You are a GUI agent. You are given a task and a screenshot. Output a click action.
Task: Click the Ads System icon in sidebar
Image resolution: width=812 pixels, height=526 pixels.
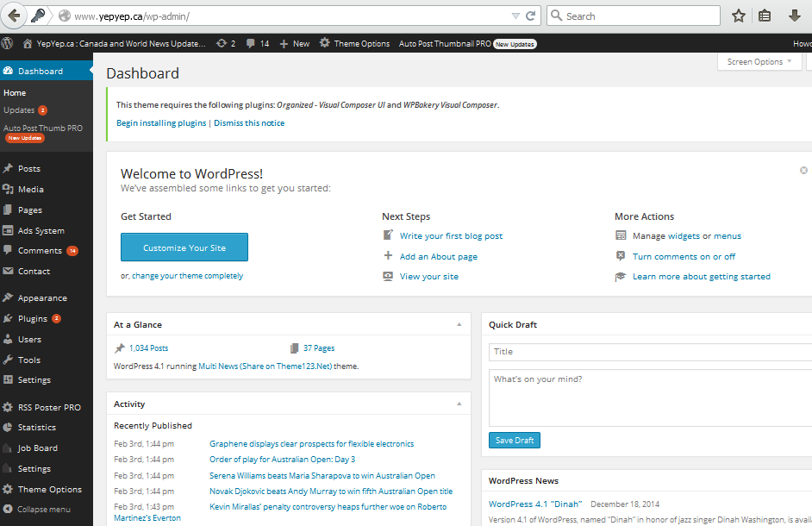(x=8, y=230)
